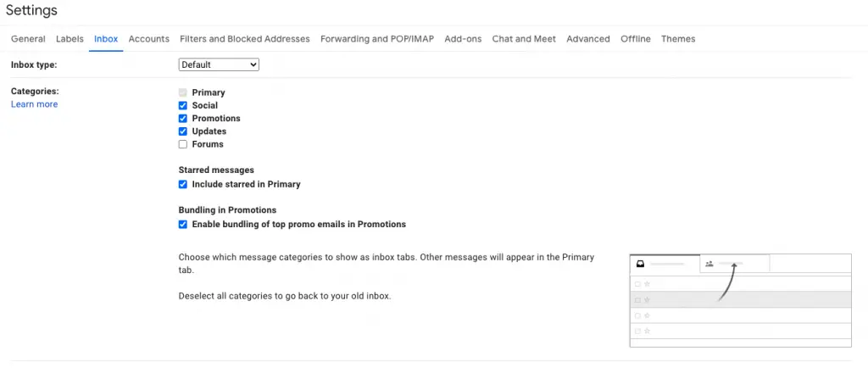Disable bundling of top promo emails
Viewport: 868px width, 368px height.
(183, 224)
